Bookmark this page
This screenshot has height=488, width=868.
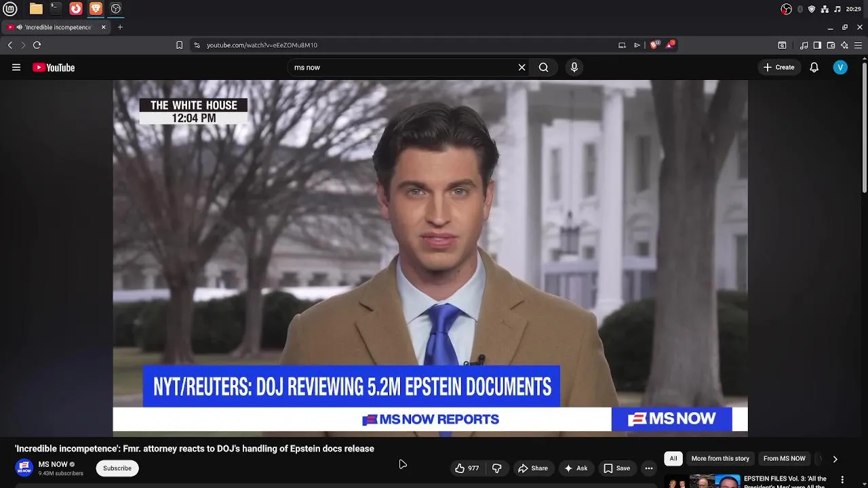[x=179, y=45]
